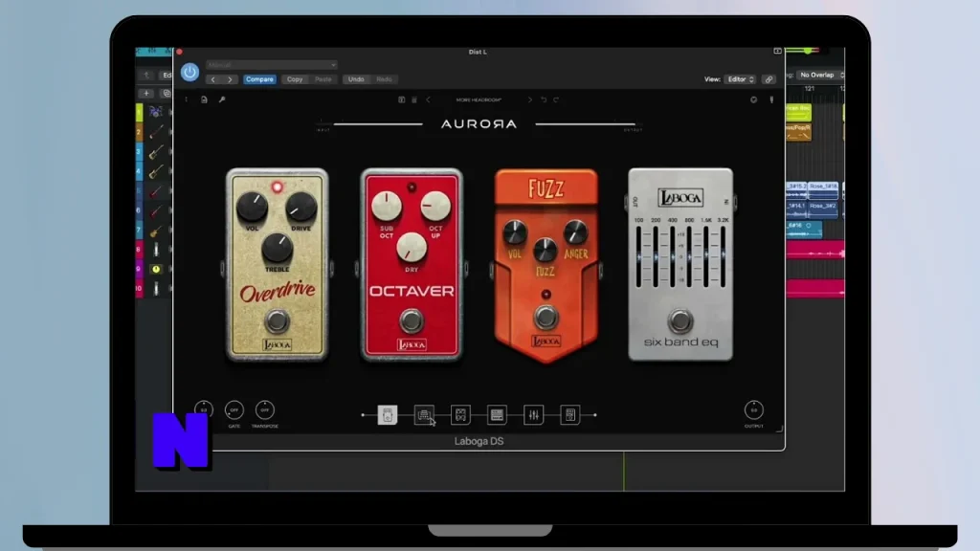980x551 pixels.
Task: Click the Fuzz pedal ANGER knob
Action: (575, 232)
